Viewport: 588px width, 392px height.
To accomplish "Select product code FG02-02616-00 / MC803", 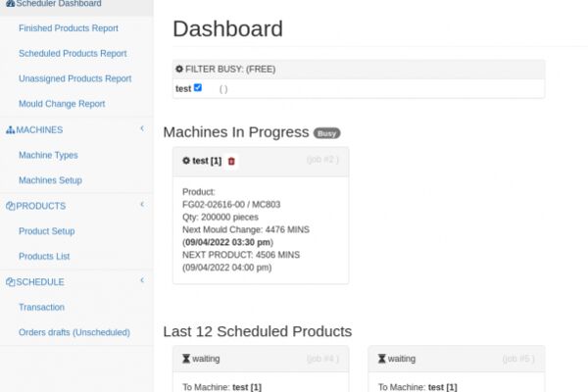I will (x=231, y=205).
